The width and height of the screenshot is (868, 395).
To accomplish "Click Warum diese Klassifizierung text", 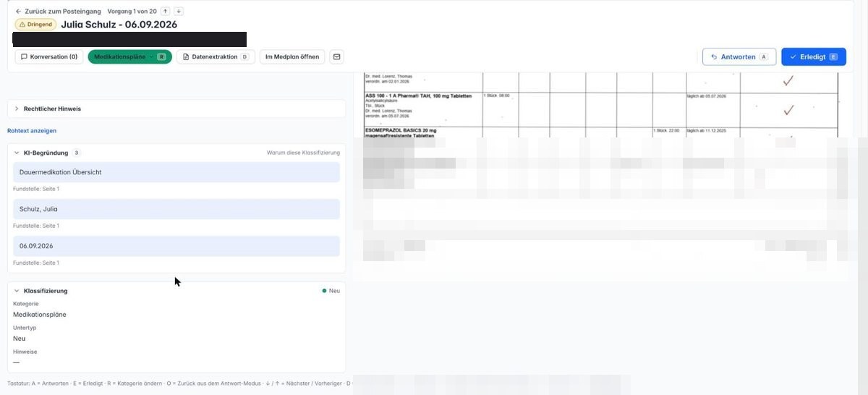I will pyautogui.click(x=303, y=153).
